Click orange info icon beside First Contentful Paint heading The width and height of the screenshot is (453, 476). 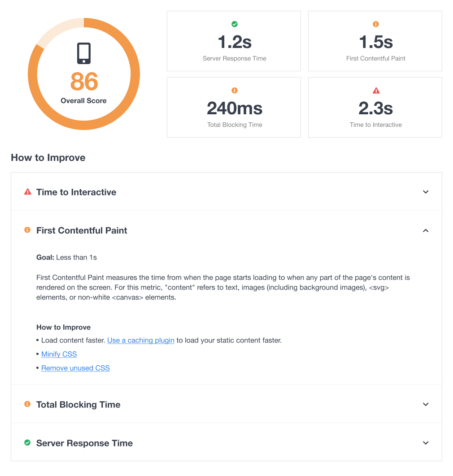click(27, 230)
